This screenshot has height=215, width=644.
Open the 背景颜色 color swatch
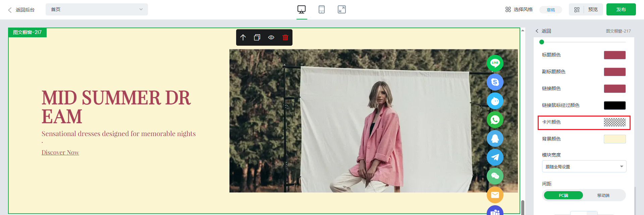coord(614,139)
